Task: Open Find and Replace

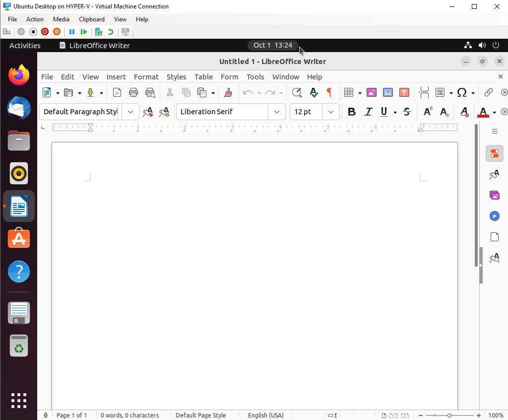Action: 297,92
